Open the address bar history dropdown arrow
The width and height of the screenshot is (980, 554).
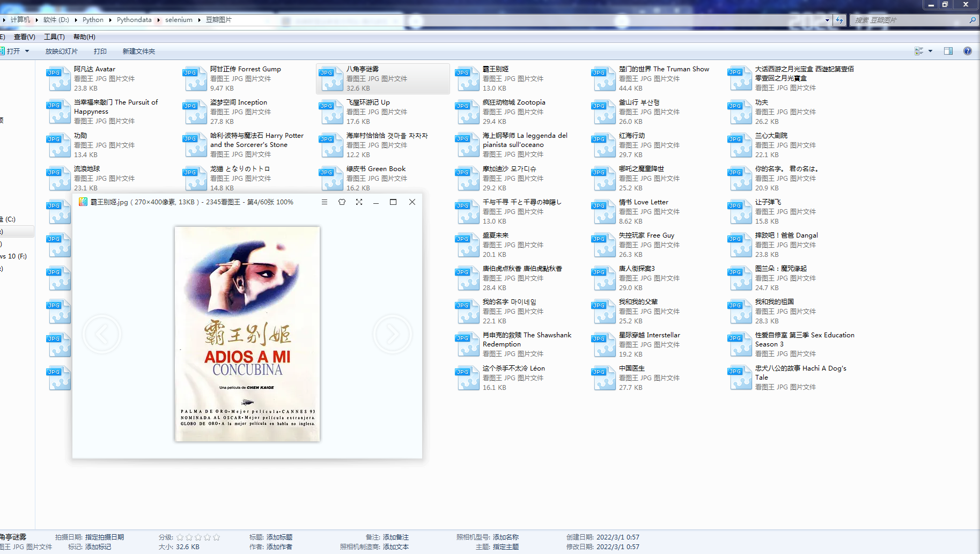(827, 20)
